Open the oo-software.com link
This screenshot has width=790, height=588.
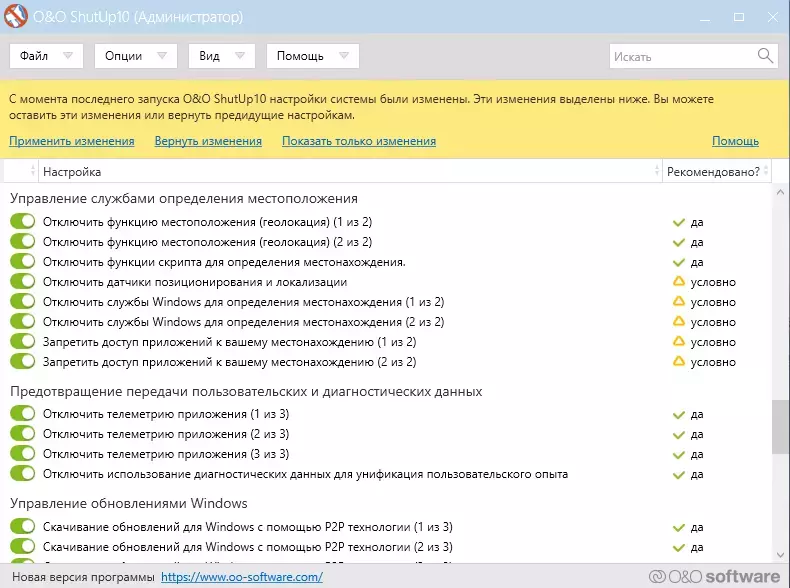coord(242,577)
